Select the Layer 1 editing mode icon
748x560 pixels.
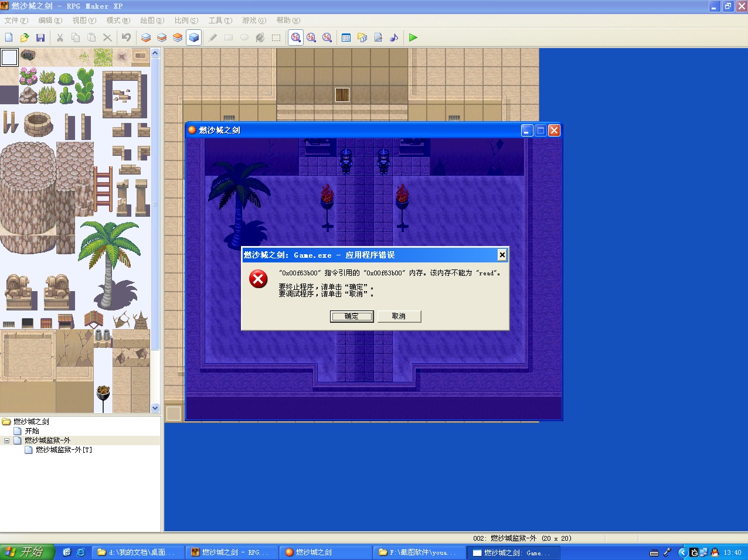pyautogui.click(x=146, y=37)
